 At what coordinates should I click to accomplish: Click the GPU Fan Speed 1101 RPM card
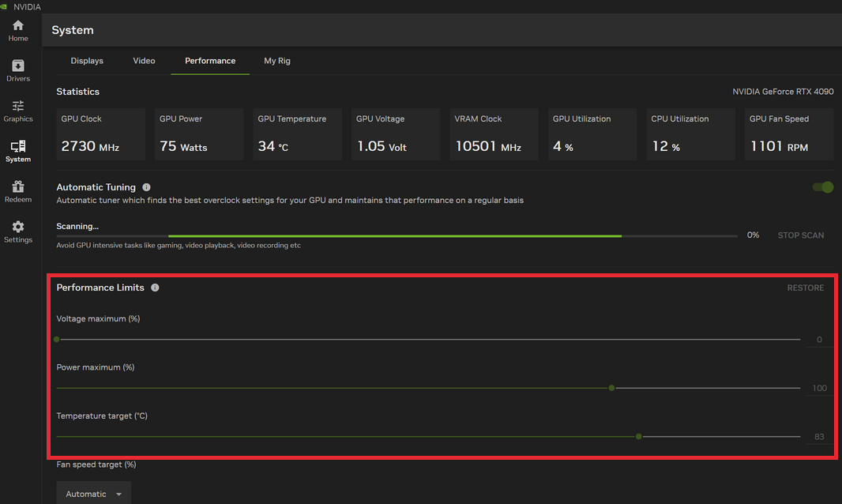789,134
